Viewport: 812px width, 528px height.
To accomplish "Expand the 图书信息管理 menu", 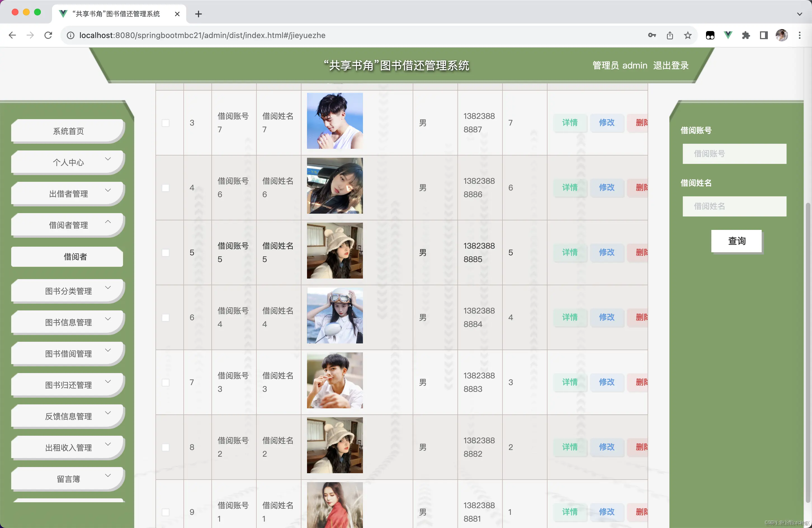I will coord(68,322).
